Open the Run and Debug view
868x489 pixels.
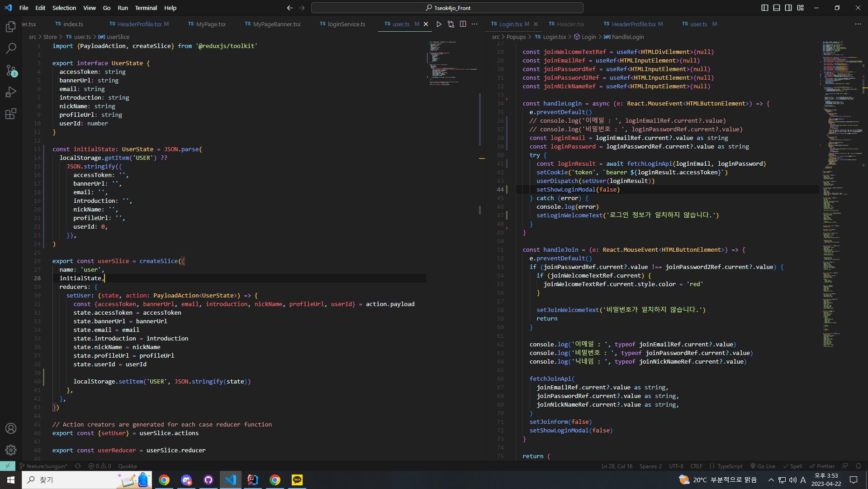(x=11, y=92)
